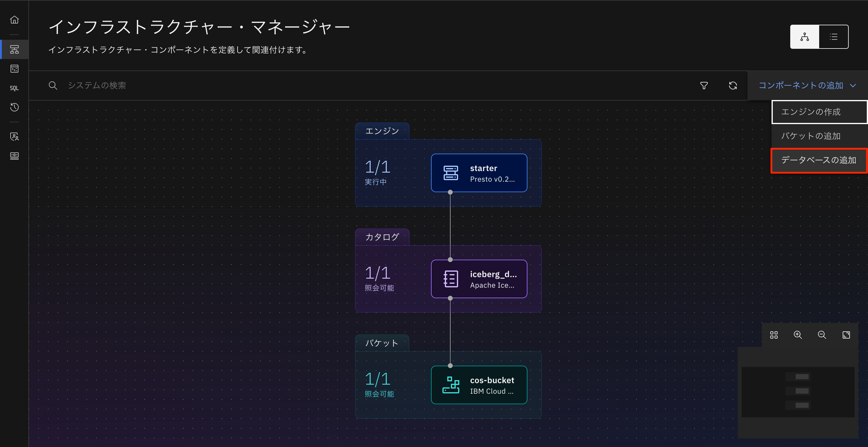
Task: Open the home page from the sidebar
Action: [x=14, y=19]
